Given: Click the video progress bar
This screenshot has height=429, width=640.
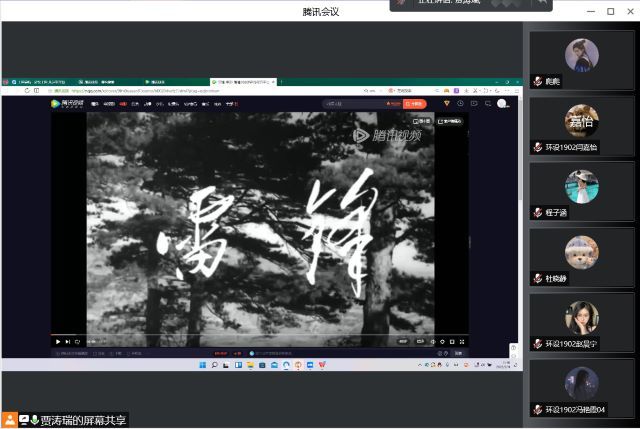Looking at the screenshot, I should tap(260, 335).
